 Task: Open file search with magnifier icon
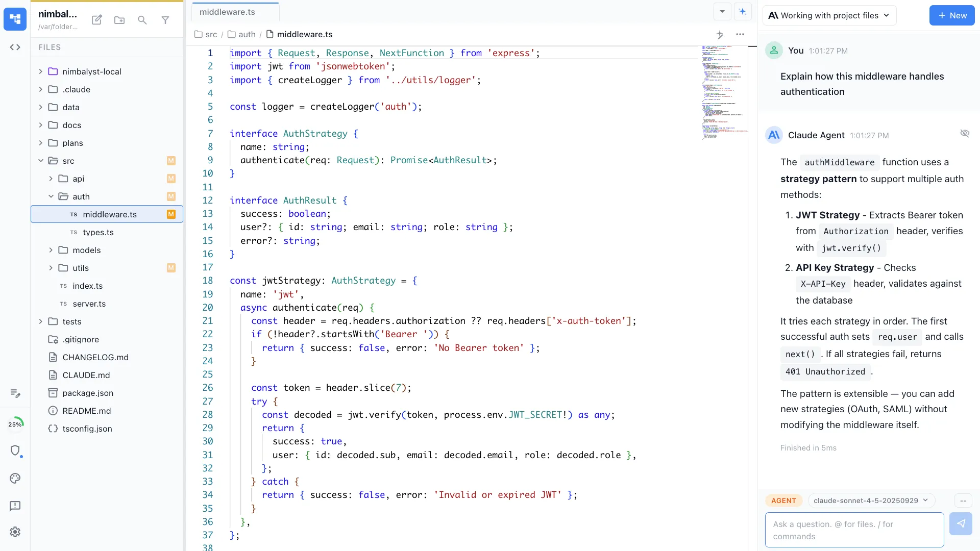(x=142, y=20)
